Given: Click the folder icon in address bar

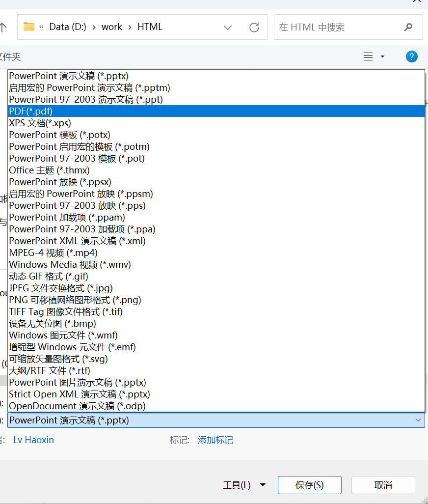Looking at the screenshot, I should (x=29, y=27).
